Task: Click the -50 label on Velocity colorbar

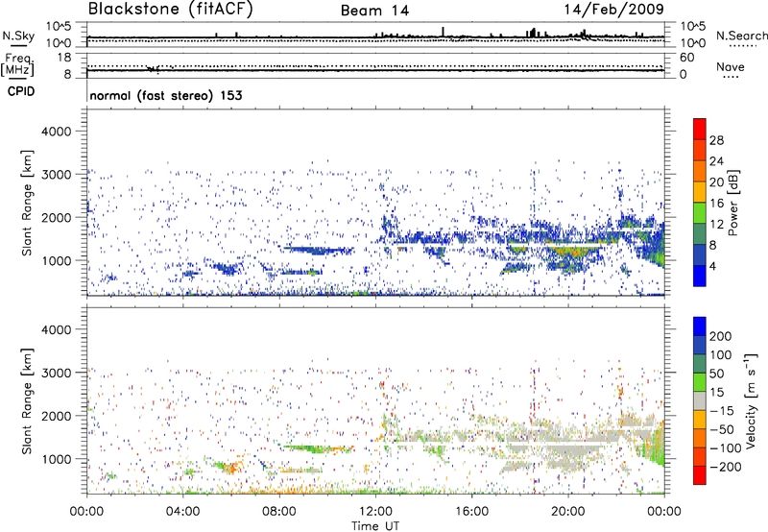Action: tap(721, 429)
